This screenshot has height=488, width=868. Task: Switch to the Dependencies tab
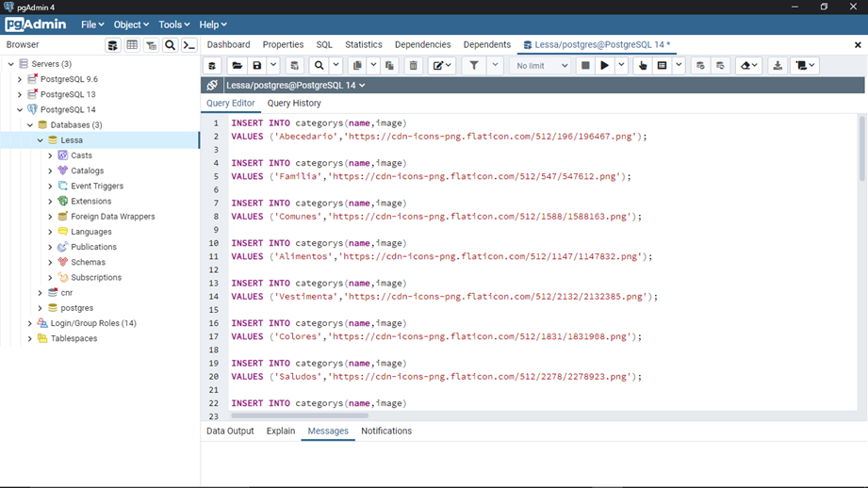[x=422, y=45]
